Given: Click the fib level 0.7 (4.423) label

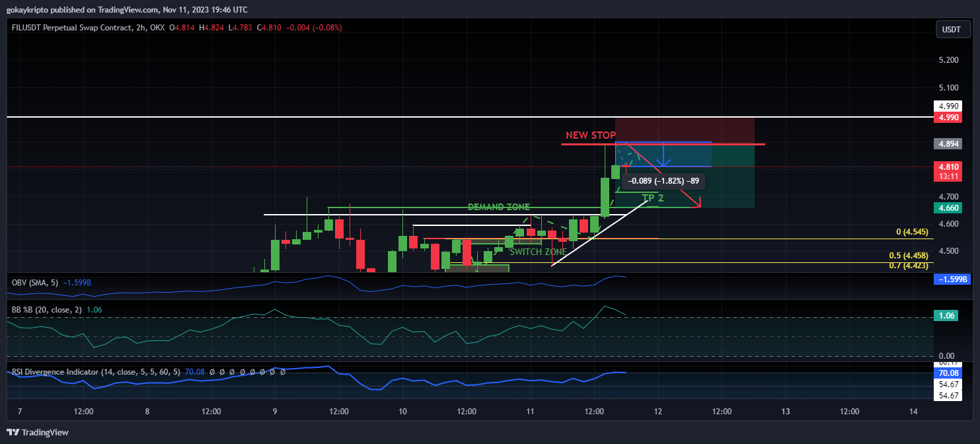Looking at the screenshot, I should coord(909,265).
